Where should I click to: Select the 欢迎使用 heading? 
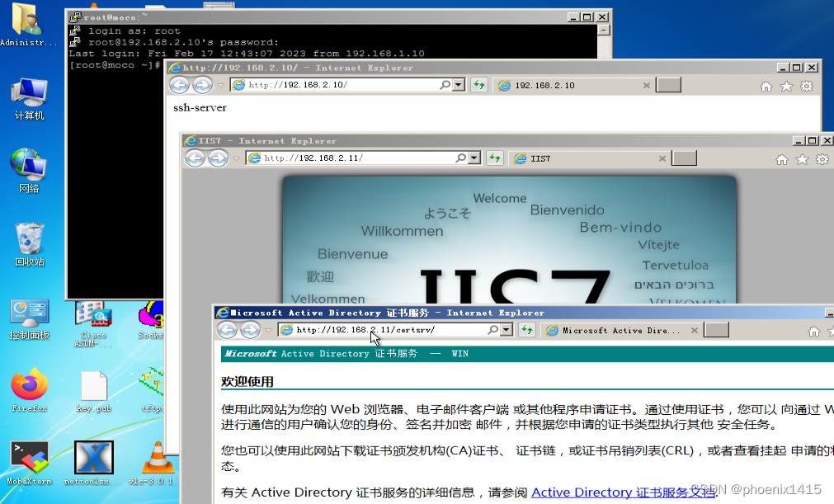pos(247,382)
